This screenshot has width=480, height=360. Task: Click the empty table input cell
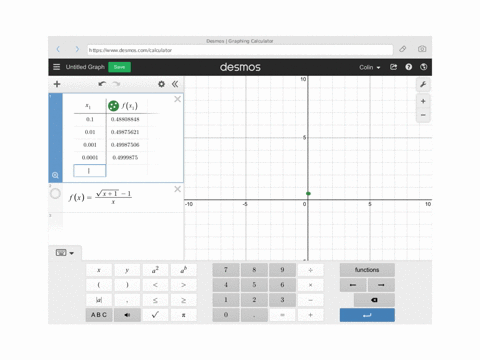click(90, 171)
